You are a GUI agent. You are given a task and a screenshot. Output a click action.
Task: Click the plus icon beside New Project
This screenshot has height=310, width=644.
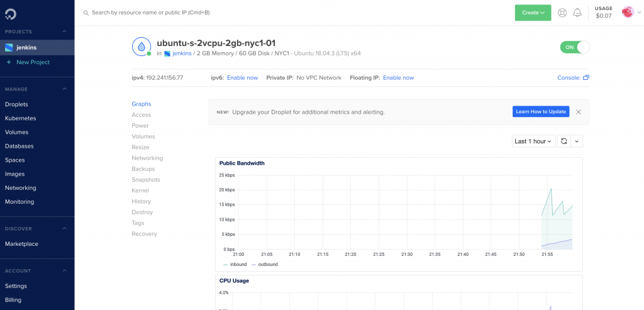point(9,62)
